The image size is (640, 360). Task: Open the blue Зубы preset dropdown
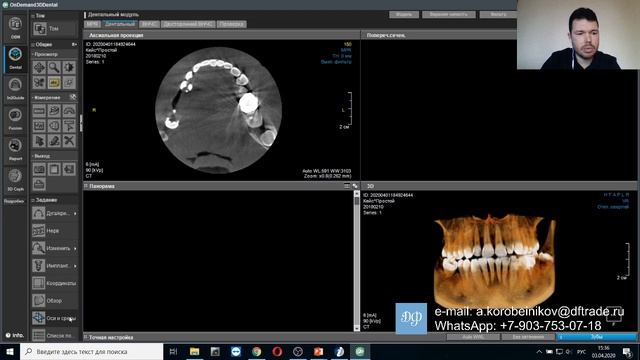[x=596, y=337]
